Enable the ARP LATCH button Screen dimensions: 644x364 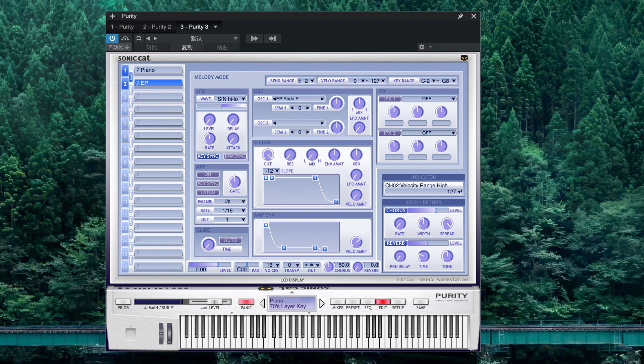(208, 192)
